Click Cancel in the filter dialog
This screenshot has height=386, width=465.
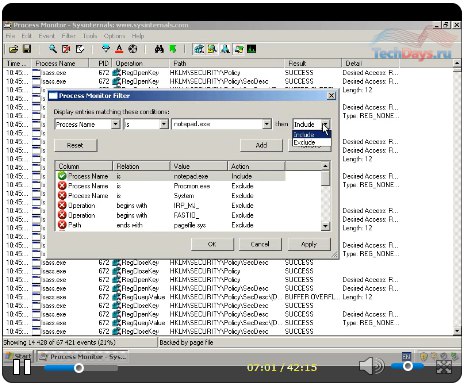point(260,244)
